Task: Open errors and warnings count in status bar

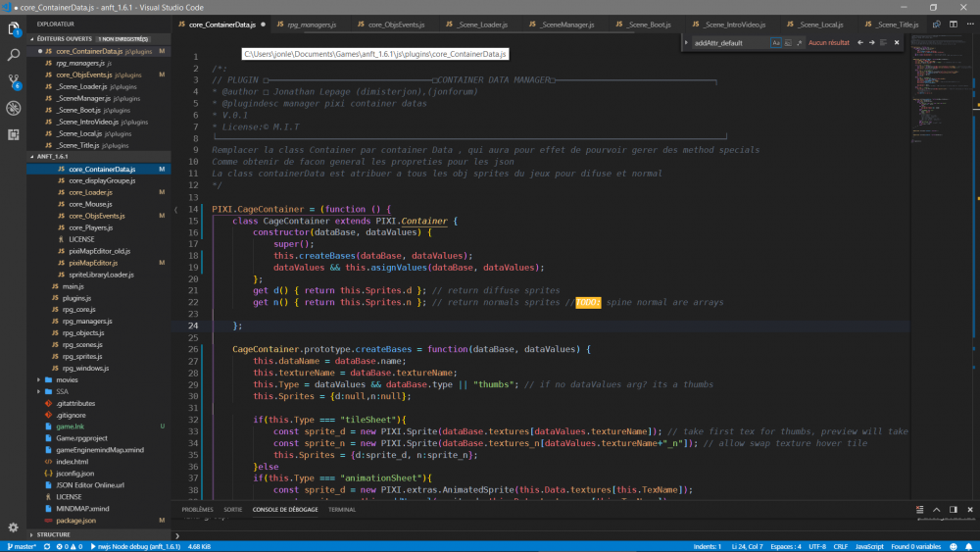Action: coord(70,546)
